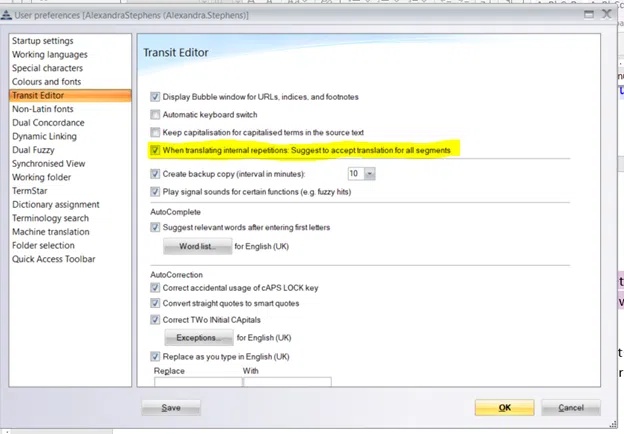
Task: Toggle Convert straight quotes to smart quotes
Action: (x=155, y=303)
